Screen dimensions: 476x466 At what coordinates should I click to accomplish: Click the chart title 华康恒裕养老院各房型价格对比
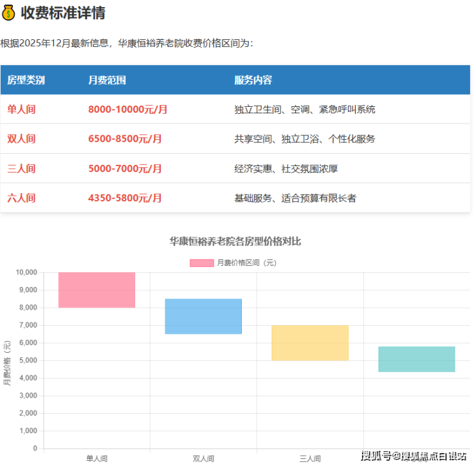point(235,242)
